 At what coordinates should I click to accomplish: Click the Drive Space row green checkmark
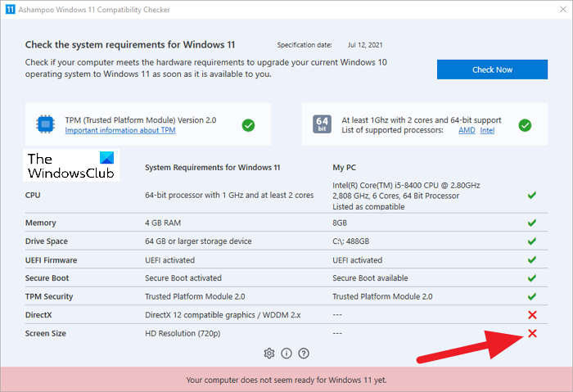(x=532, y=241)
